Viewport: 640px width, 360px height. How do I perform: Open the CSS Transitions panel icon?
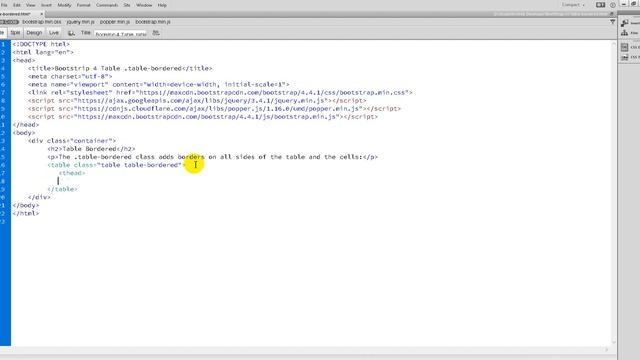click(624, 58)
